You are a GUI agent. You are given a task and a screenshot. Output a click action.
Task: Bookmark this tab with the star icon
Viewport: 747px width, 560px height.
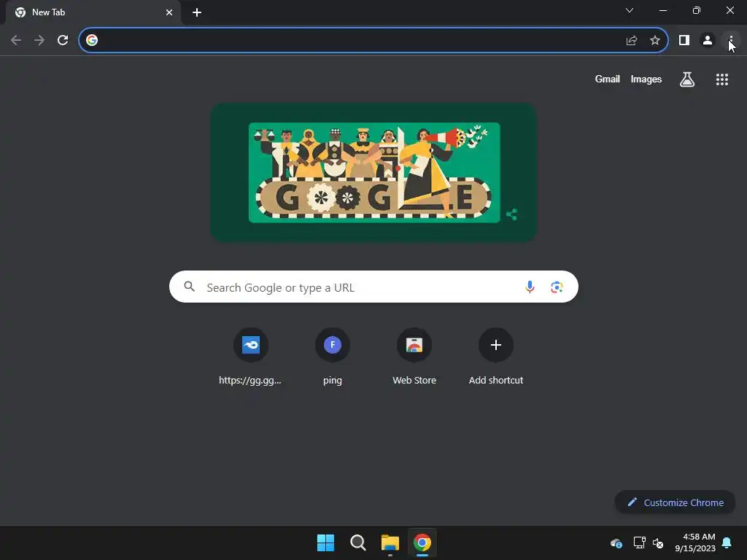655,40
